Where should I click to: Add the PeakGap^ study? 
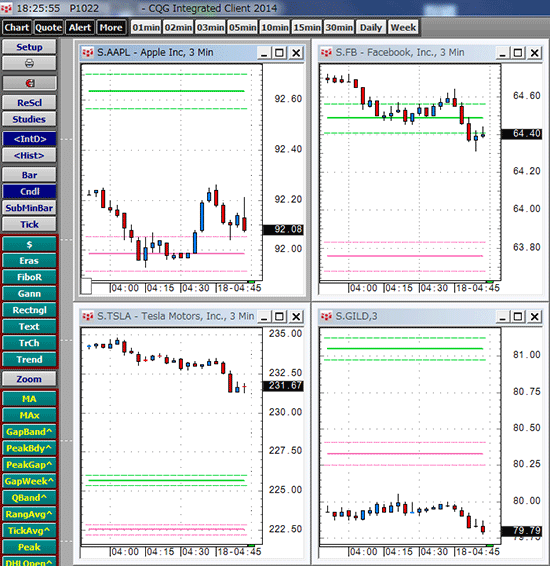[x=29, y=465]
